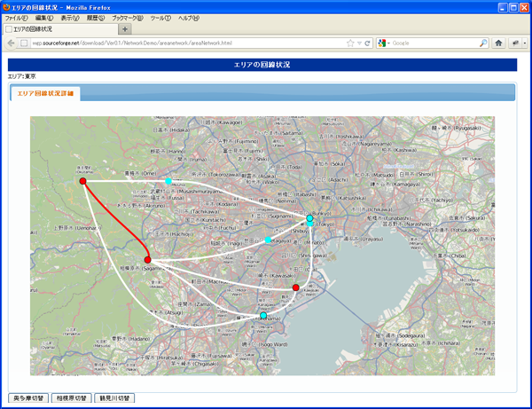
Task: Click the red node at Sagamihara
Action: point(147,260)
